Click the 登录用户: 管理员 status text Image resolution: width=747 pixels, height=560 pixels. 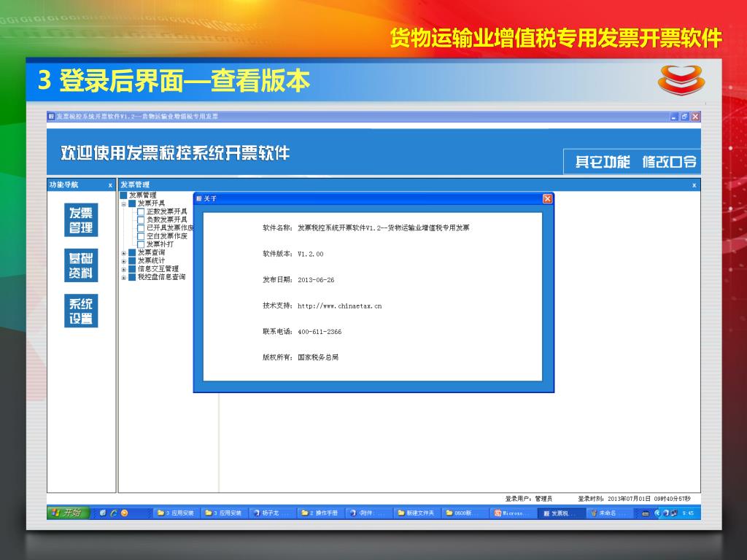tap(529, 499)
